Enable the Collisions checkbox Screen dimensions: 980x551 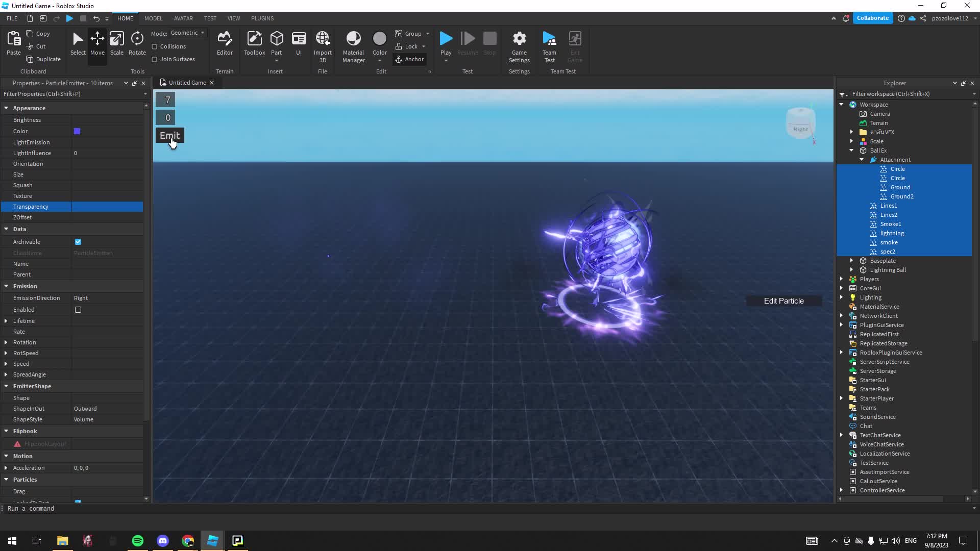pyautogui.click(x=155, y=46)
